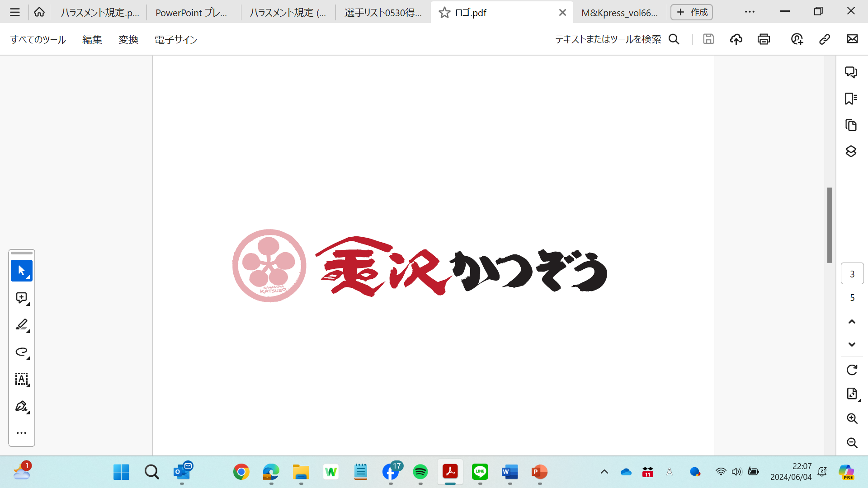Screen dimensions: 868x488
Task: Open the clock and date panel
Action: click(791, 472)
